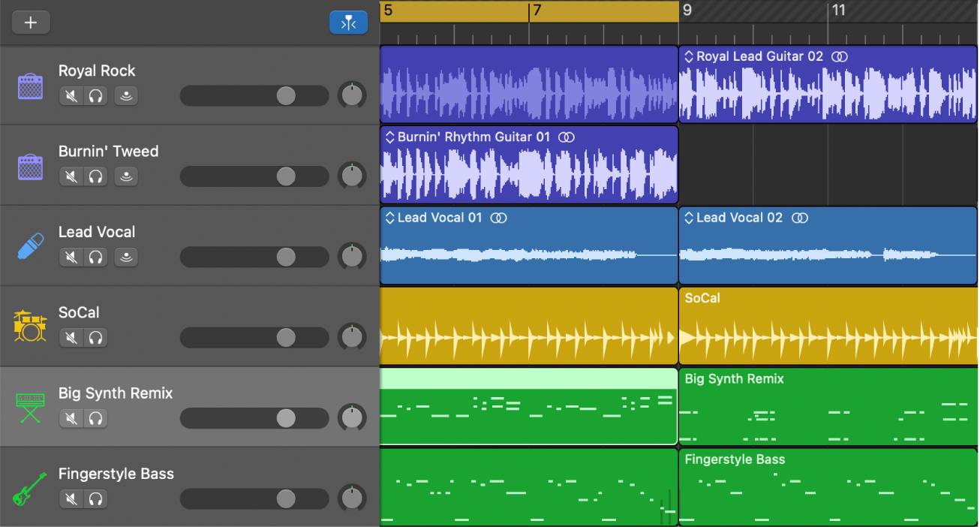Viewport: 980px width, 527px height.
Task: Solo the SoCal drum track
Action: 95,338
